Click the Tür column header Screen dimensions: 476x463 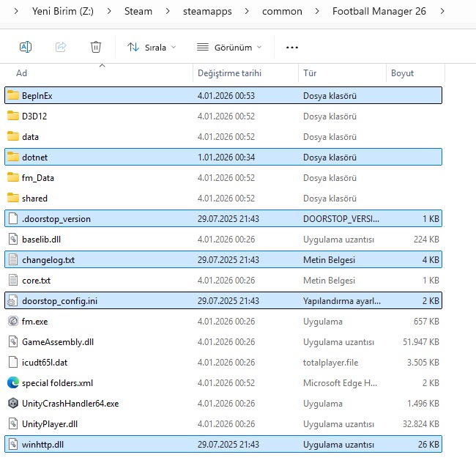pyautogui.click(x=310, y=73)
